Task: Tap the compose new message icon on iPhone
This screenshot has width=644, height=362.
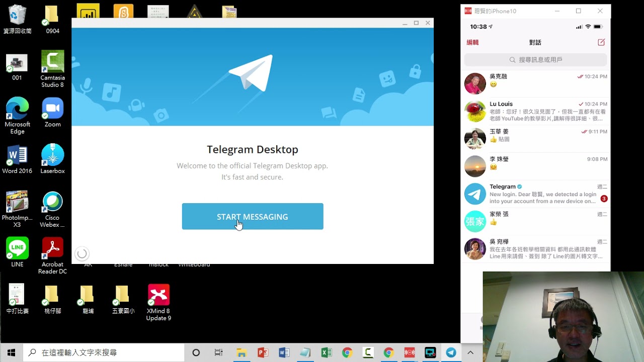Action: (601, 42)
